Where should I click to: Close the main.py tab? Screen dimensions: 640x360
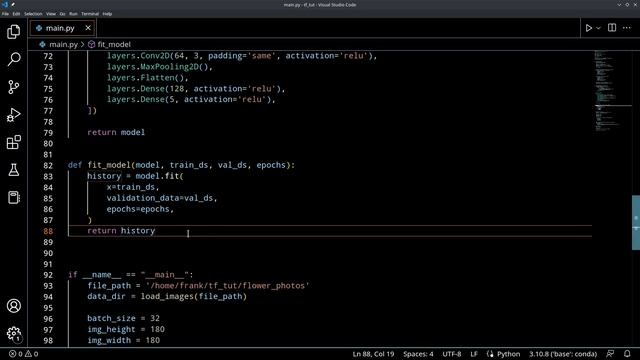coord(88,28)
